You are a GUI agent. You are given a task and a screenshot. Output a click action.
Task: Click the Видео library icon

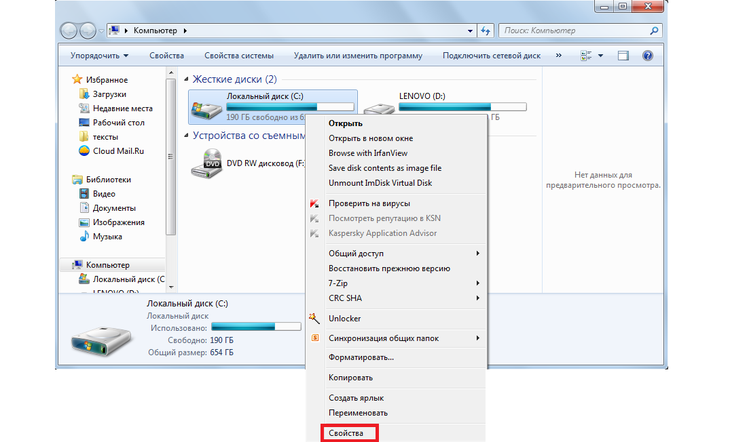[x=84, y=194]
